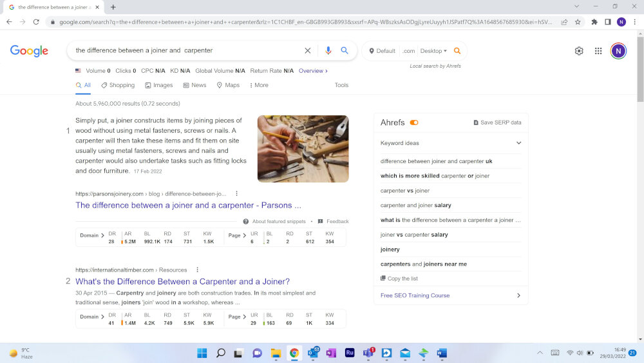Clear the search box with X icon
The height and width of the screenshot is (363, 644).
[308, 50]
